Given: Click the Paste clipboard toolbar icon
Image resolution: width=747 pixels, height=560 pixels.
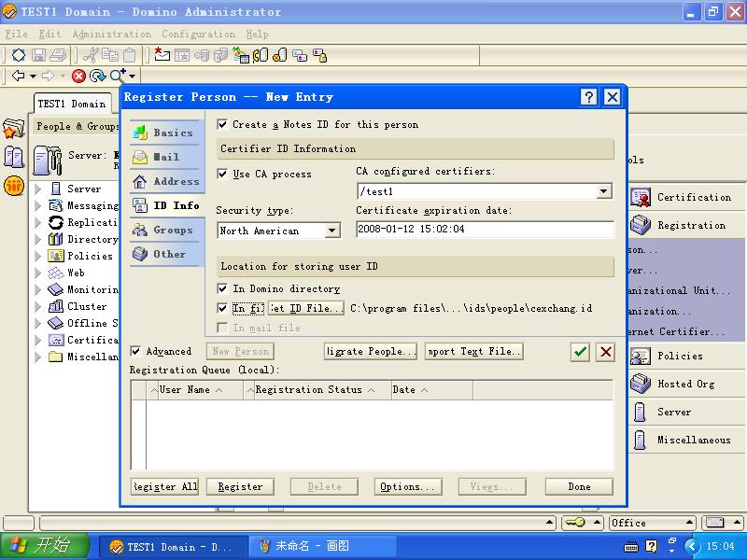Looking at the screenshot, I should pos(129,55).
